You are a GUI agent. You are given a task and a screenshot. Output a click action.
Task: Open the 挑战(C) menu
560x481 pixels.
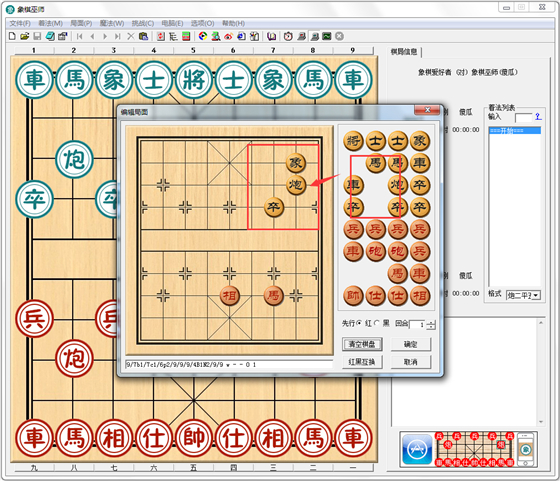143,23
